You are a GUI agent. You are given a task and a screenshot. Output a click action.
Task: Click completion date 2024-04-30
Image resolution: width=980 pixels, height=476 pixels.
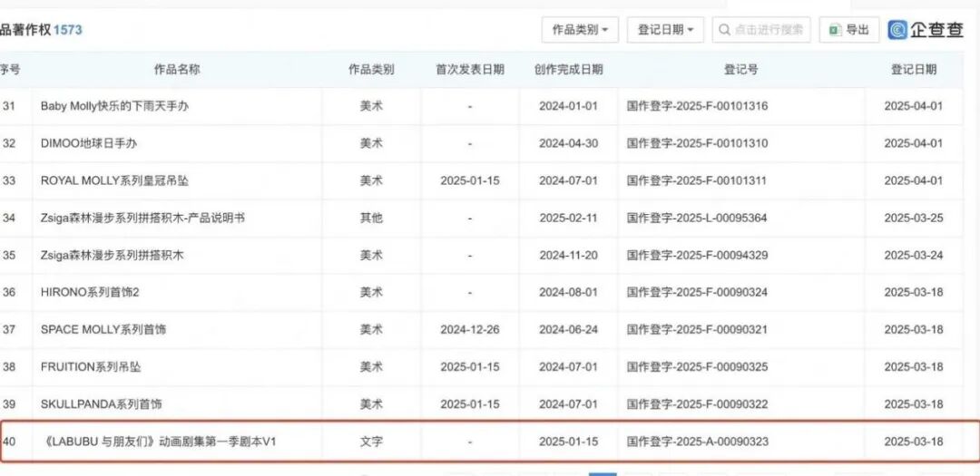click(x=569, y=143)
